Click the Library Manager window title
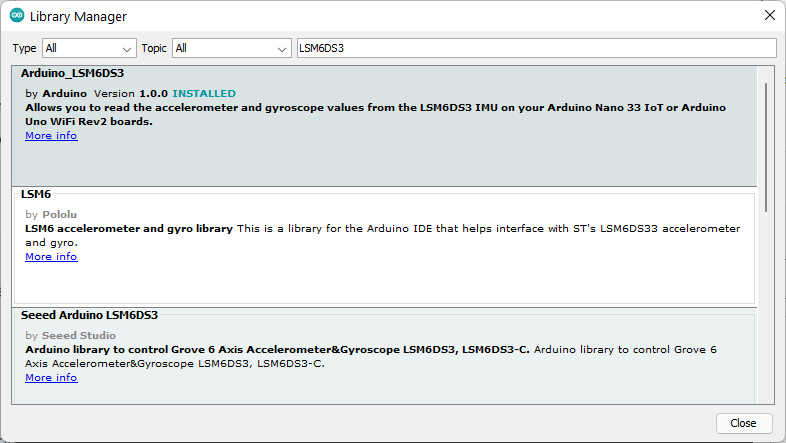Viewport: 786px width, 443px height. 78,17
